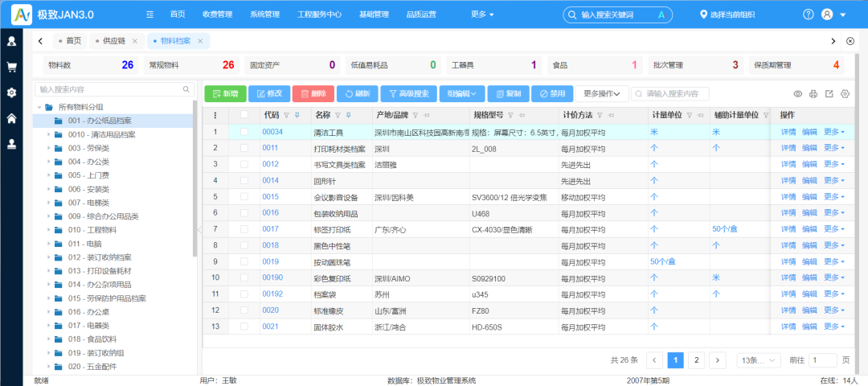Click the export icon above the table
Screen dimensions: 868x386
(829, 93)
